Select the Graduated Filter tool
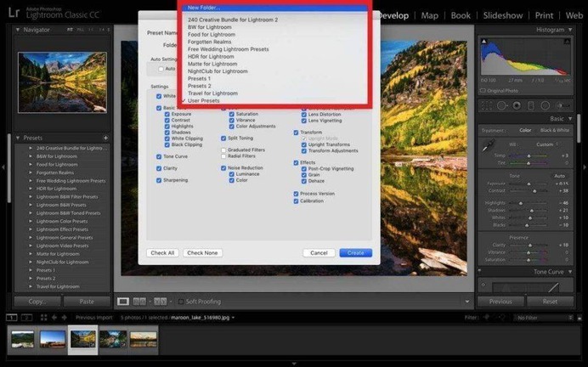Image resolution: width=588 pixels, height=367 pixels. point(531,106)
